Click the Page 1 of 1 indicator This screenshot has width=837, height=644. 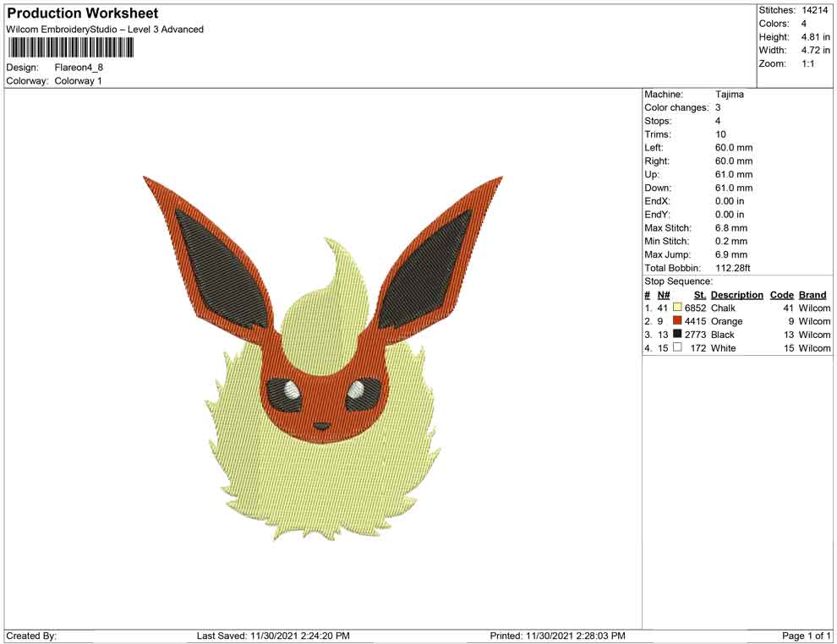[807, 636]
